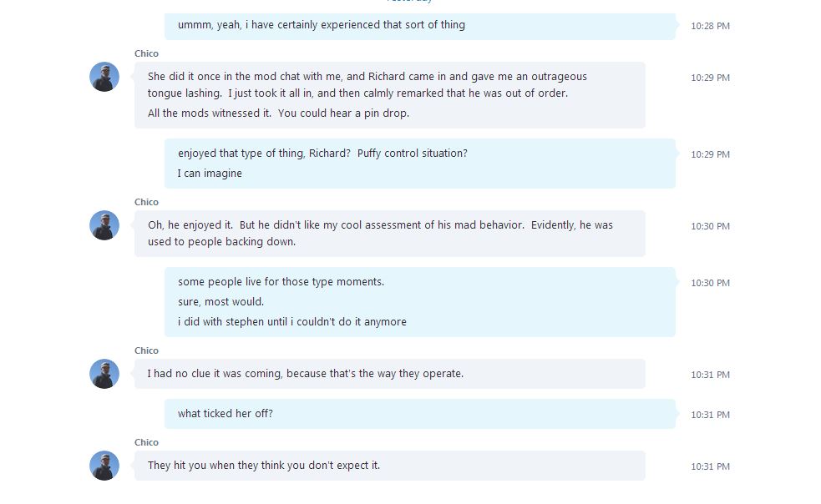Select the 'what ticked her off?' message bubble

point(420,414)
